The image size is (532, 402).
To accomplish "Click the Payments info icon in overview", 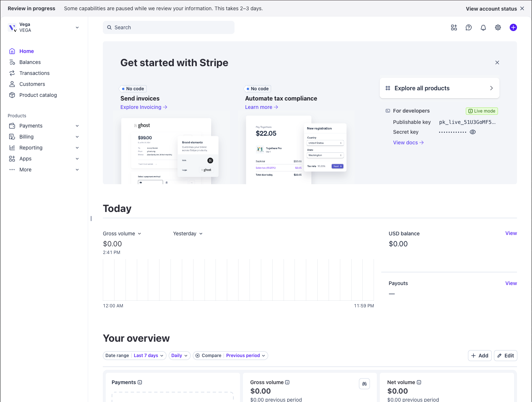I will pyautogui.click(x=140, y=382).
